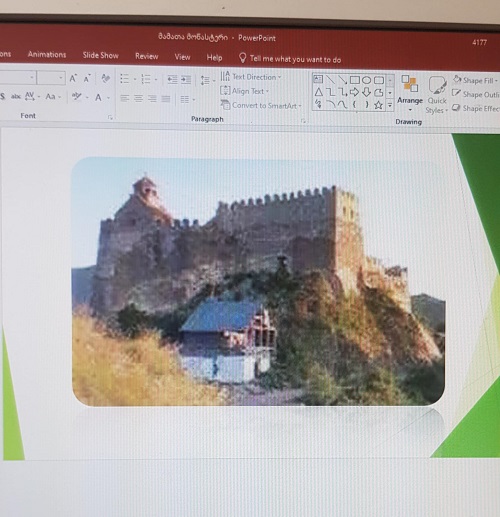Click Convert to SmartArt button

click(261, 105)
